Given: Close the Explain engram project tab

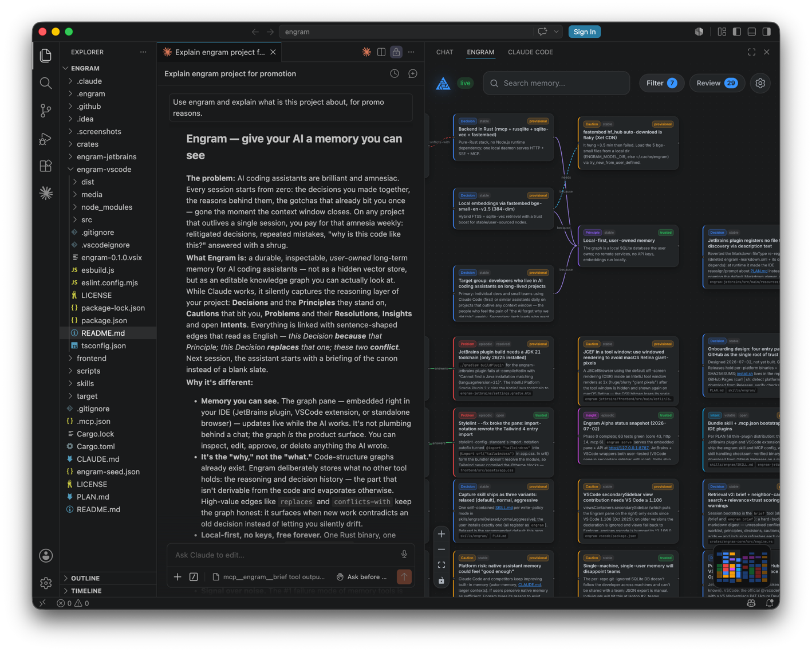Looking at the screenshot, I should tap(273, 52).
